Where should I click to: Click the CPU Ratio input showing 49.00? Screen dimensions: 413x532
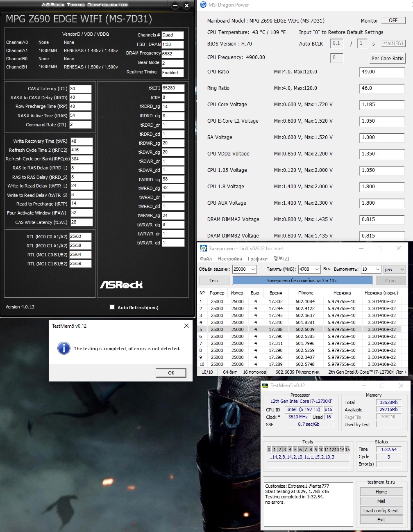(382, 72)
